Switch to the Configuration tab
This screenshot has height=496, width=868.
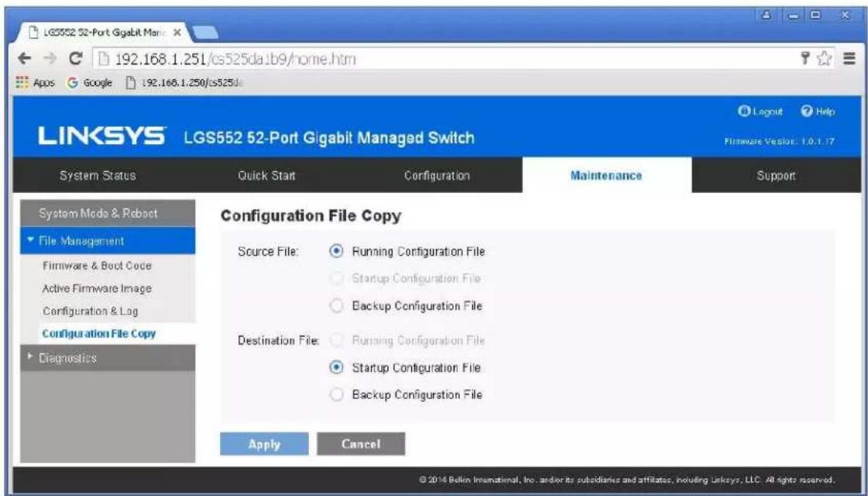[x=437, y=175]
